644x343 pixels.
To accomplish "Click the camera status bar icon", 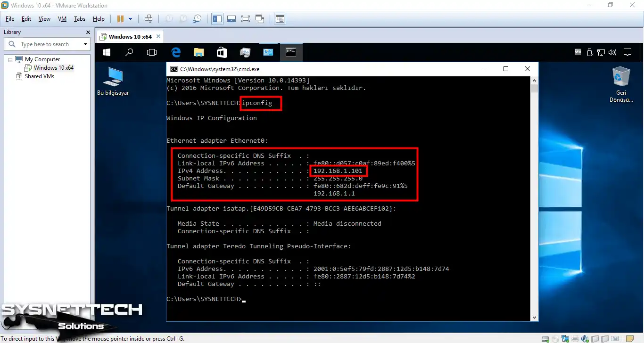I will (615, 339).
